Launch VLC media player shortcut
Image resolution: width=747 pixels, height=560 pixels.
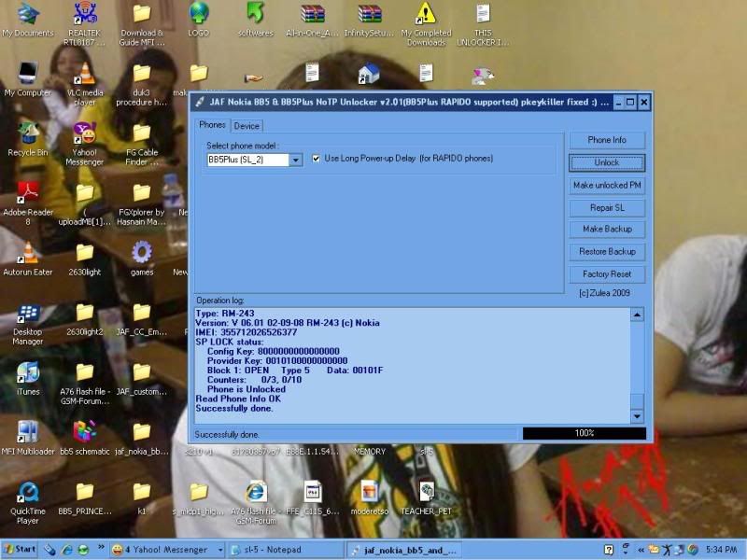coord(85,84)
